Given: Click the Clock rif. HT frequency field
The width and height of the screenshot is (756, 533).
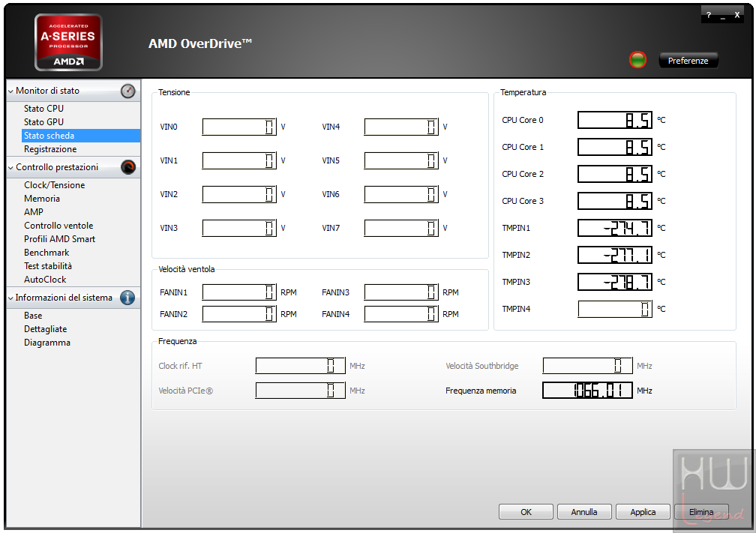Looking at the screenshot, I should click(x=300, y=366).
